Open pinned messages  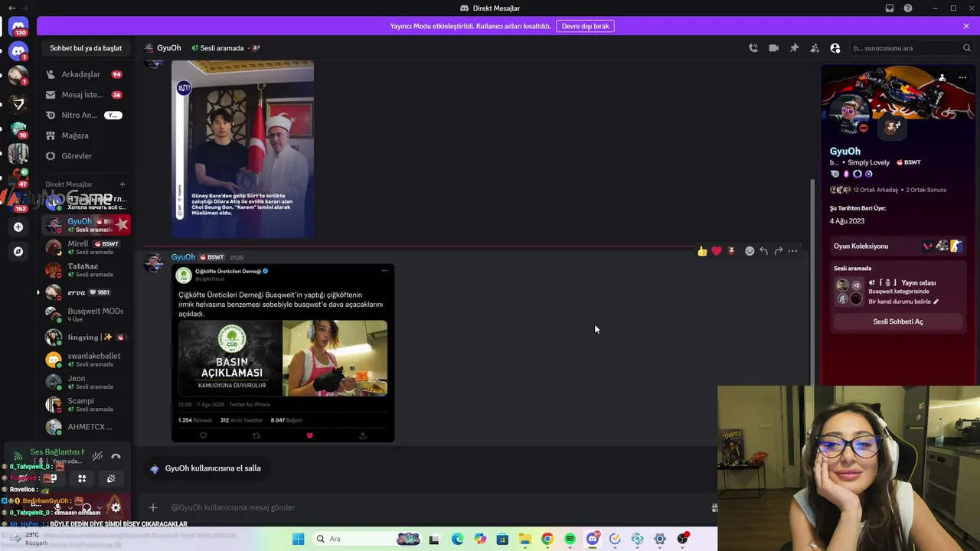[794, 48]
